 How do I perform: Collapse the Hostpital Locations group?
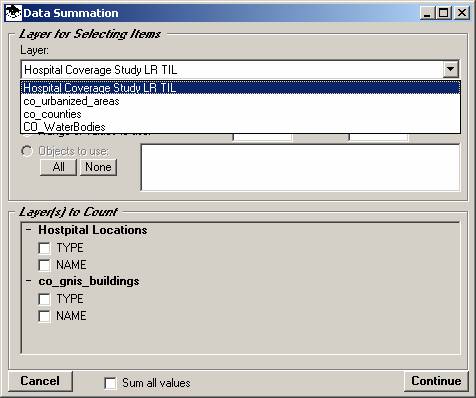(29, 230)
